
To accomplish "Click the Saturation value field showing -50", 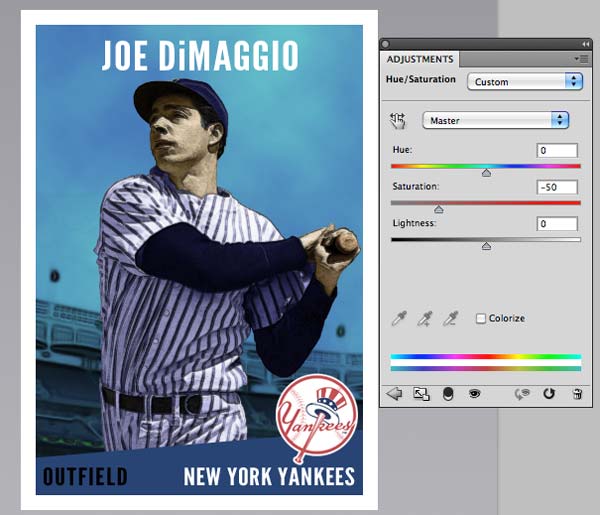I will pos(557,187).
